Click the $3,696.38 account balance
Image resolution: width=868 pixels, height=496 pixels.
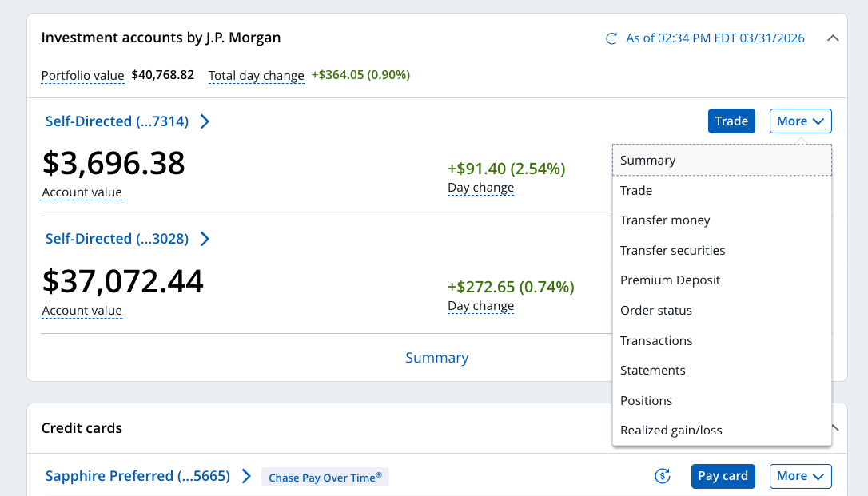[113, 164]
